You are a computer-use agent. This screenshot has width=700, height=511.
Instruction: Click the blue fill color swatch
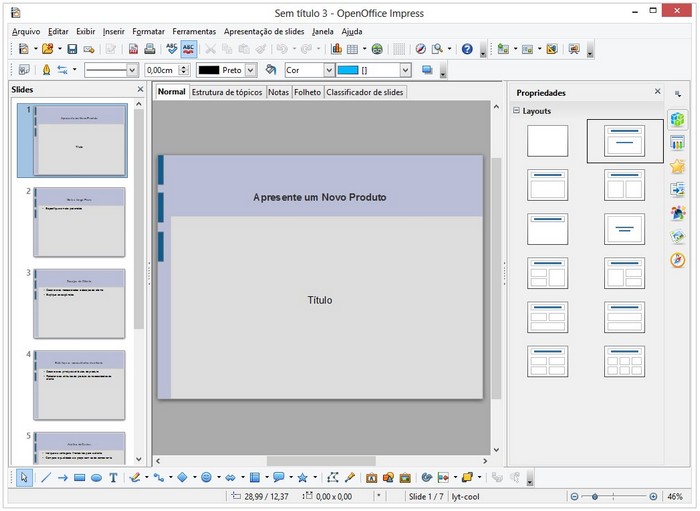tap(348, 70)
